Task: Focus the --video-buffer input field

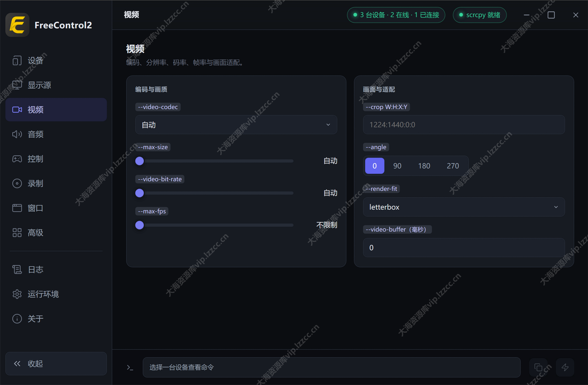Action: tap(464, 248)
